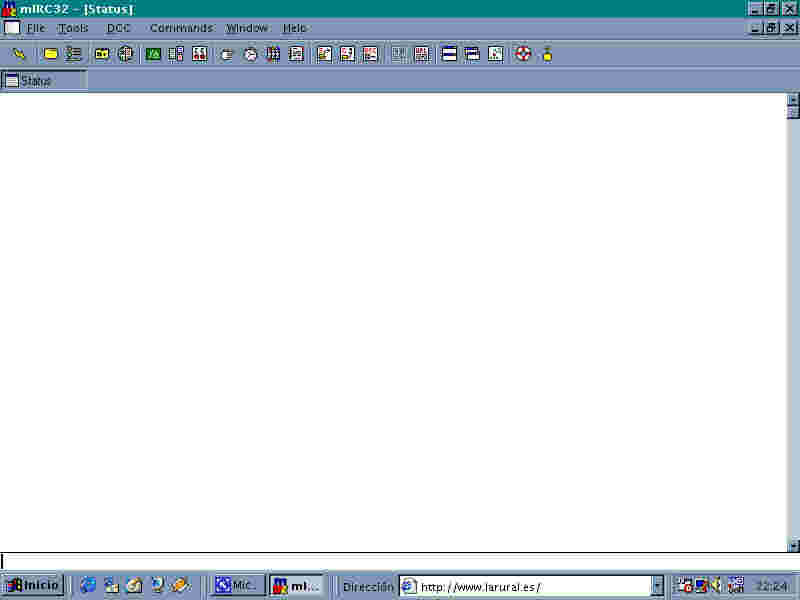Open the Help menu

(294, 28)
